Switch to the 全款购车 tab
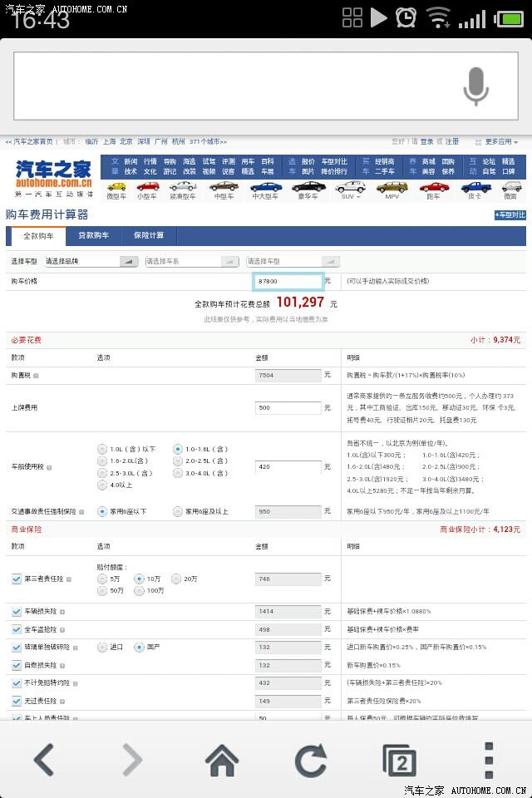 pyautogui.click(x=39, y=236)
